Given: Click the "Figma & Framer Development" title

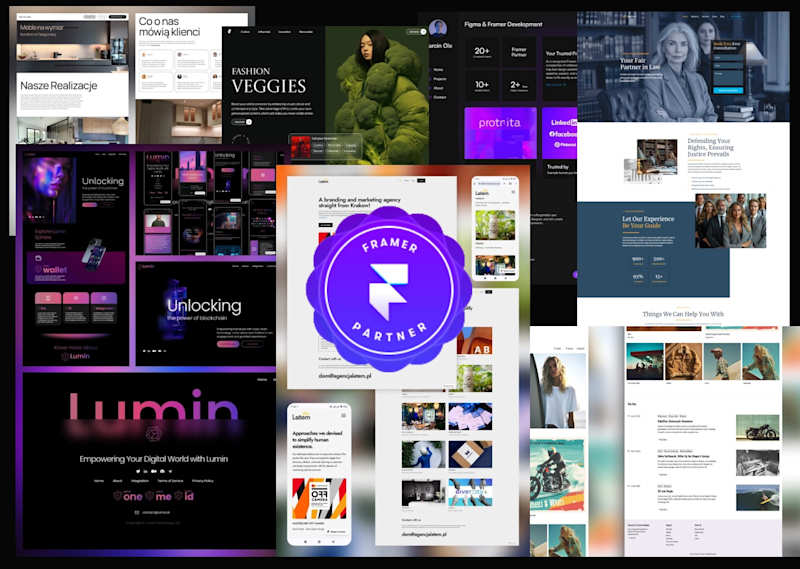Looking at the screenshot, I should pyautogui.click(x=503, y=24).
